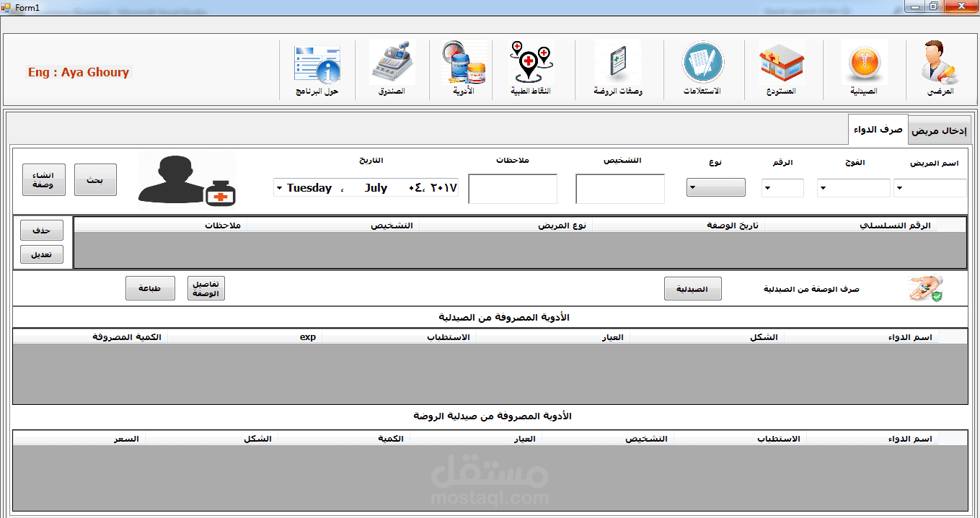Click التشخيص column header in the prescriptions grid
Viewport: 980px width, 518px height.
(333, 225)
